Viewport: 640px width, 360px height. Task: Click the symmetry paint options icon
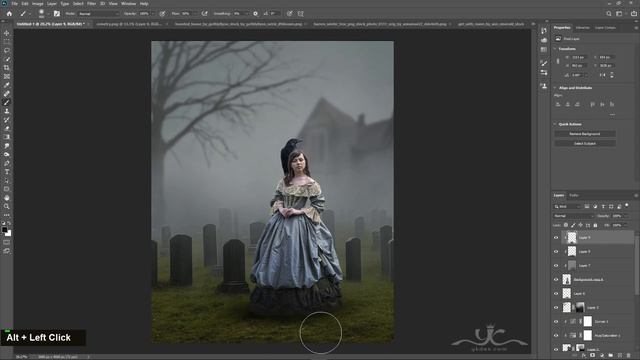click(301, 13)
